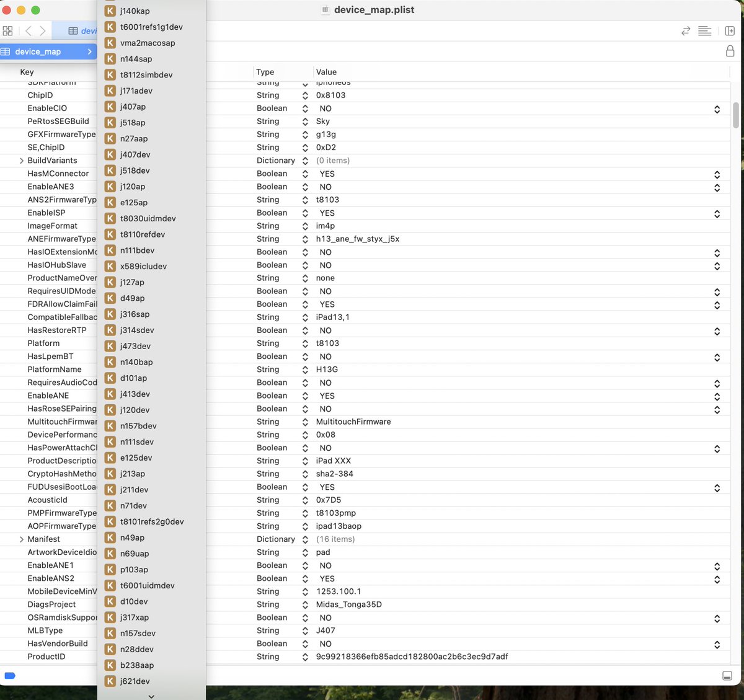Open RequiresUIDMode NO value popup
744x700 pixels.
pyautogui.click(x=717, y=291)
